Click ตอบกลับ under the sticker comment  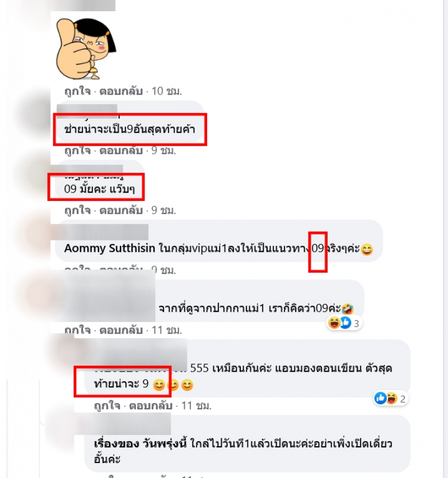(x=121, y=91)
